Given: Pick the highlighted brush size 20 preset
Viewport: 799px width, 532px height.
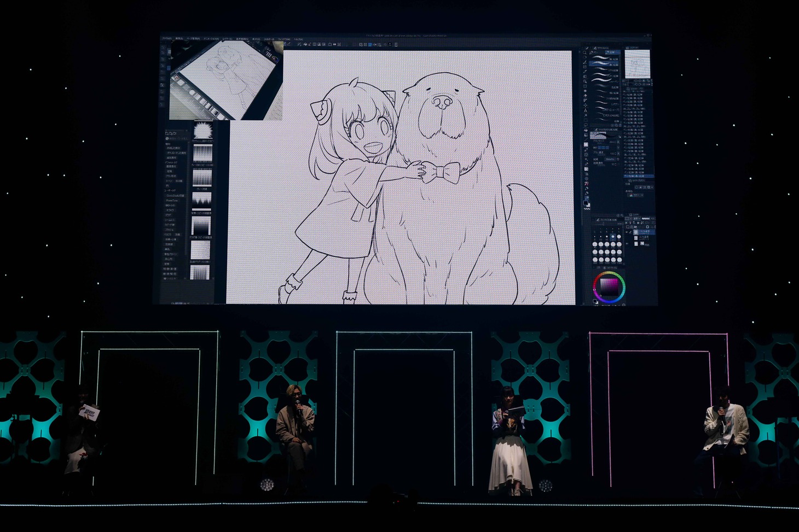Looking at the screenshot, I should click(613, 237).
